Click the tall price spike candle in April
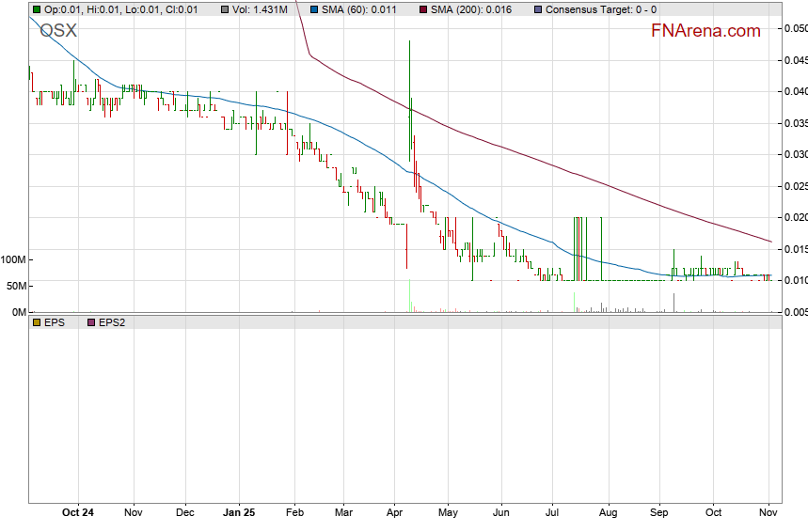 [x=410, y=94]
